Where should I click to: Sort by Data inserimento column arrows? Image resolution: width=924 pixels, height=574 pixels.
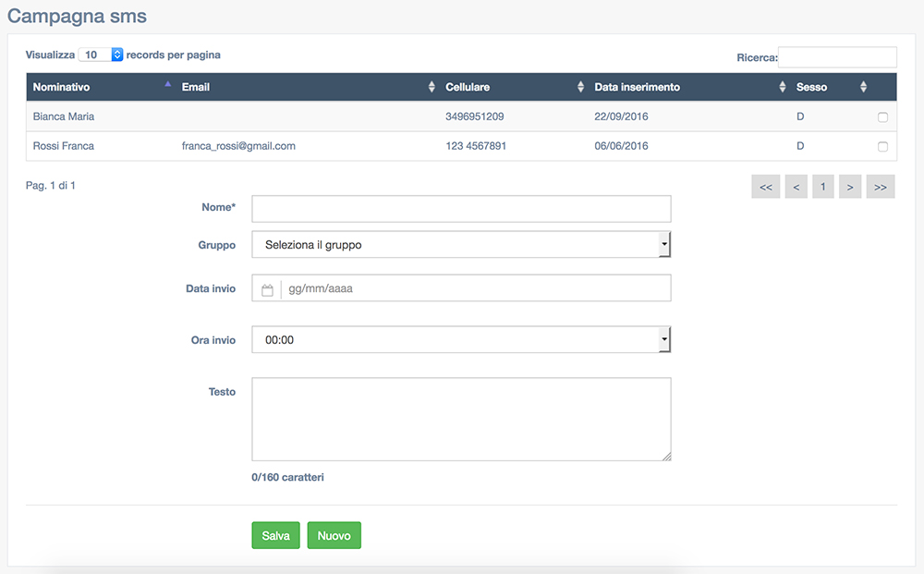[782, 87]
